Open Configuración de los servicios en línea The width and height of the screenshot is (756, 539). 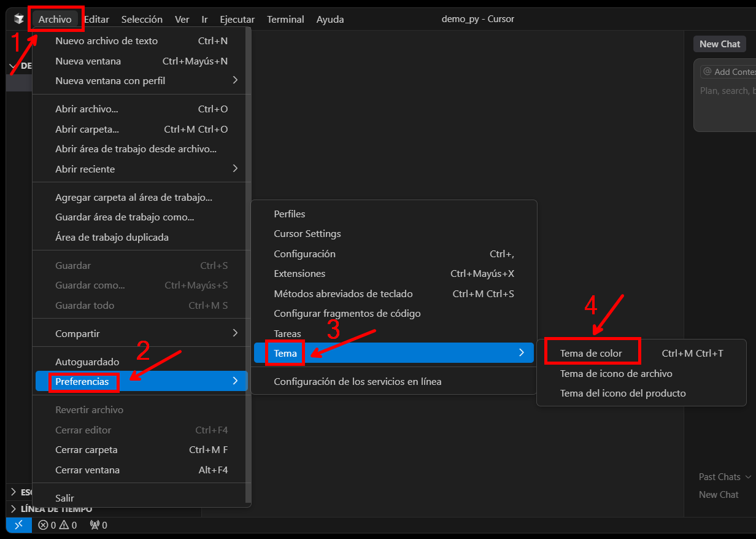(394, 381)
